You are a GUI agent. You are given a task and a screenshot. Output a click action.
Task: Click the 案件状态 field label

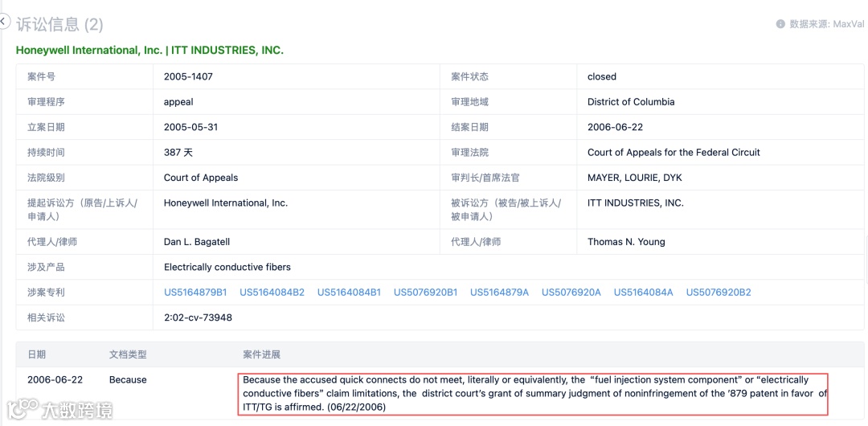pyautogui.click(x=469, y=76)
